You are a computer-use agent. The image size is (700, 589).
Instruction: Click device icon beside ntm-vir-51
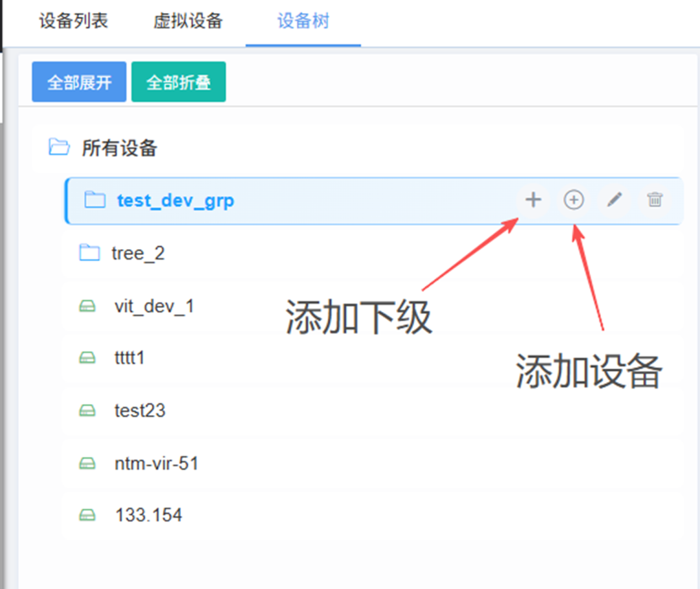click(x=87, y=463)
